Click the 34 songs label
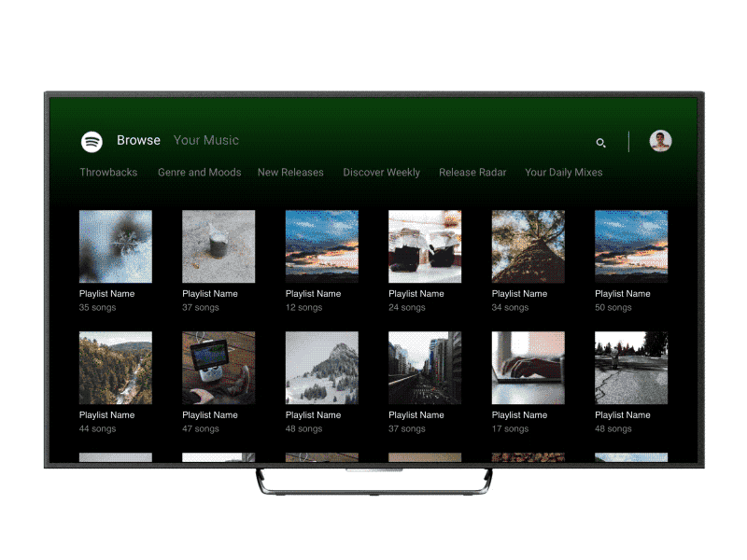The image size is (747, 560). (510, 308)
